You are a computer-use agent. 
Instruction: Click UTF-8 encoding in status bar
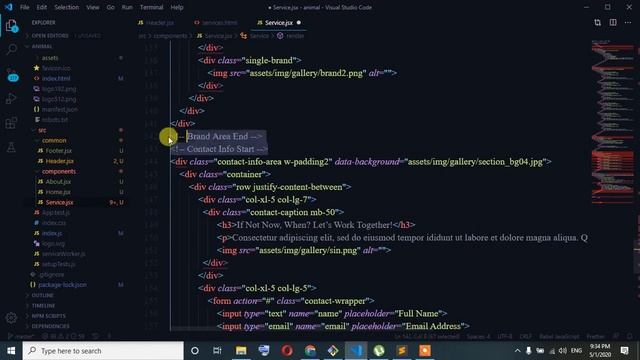pyautogui.click(x=504, y=337)
